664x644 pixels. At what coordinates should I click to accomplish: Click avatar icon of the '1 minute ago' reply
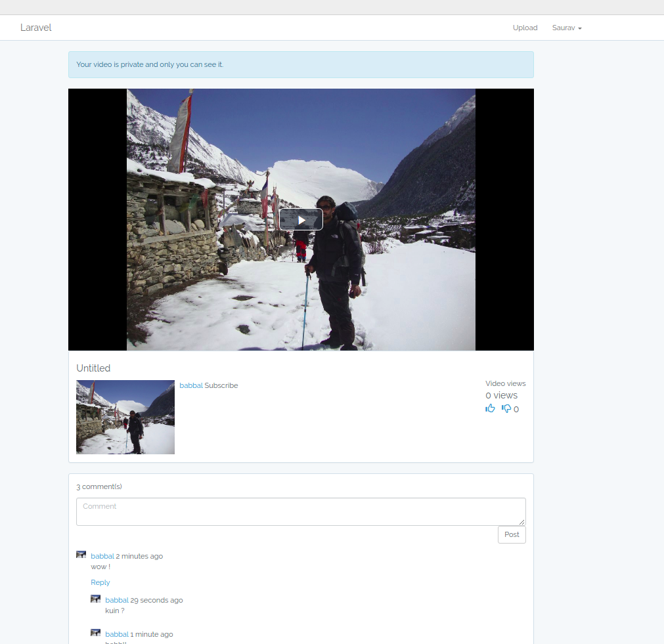click(x=95, y=633)
